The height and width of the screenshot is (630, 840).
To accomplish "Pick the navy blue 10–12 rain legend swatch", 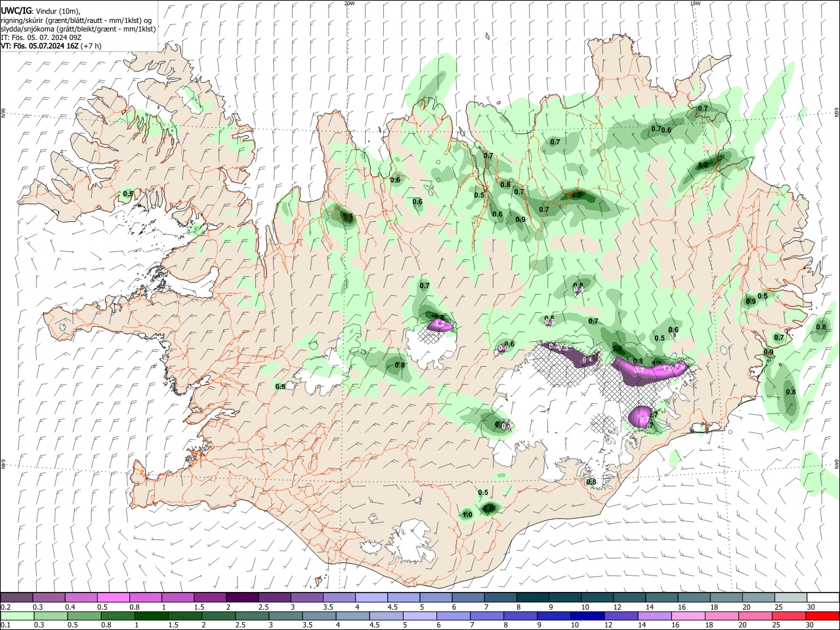I will tap(589, 616).
